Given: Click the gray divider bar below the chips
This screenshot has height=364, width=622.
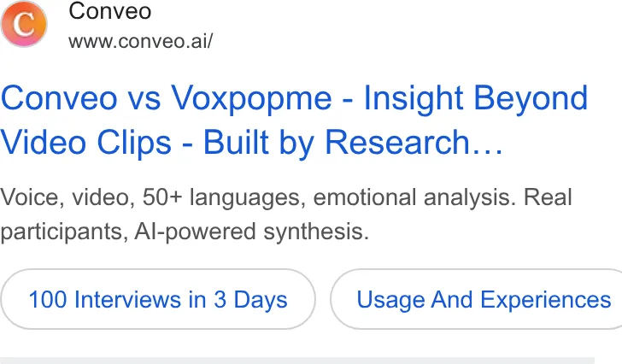Looking at the screenshot, I should coord(297,361).
